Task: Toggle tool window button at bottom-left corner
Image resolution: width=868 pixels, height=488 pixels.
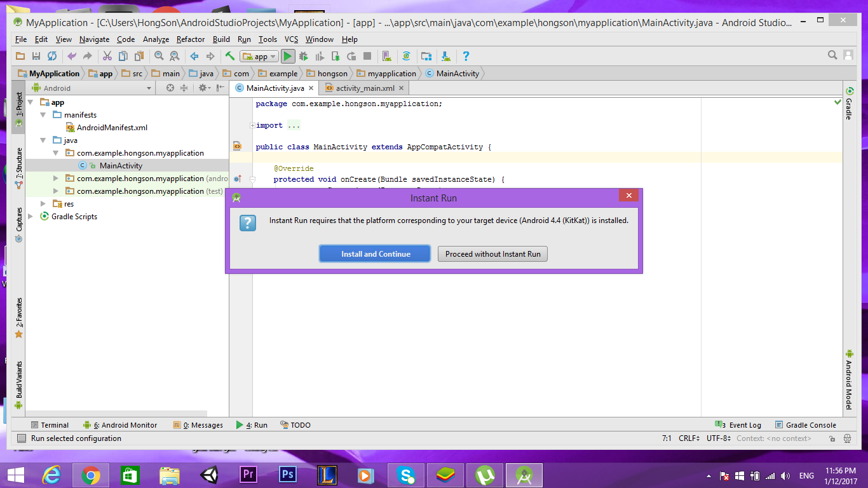Action: [21, 438]
